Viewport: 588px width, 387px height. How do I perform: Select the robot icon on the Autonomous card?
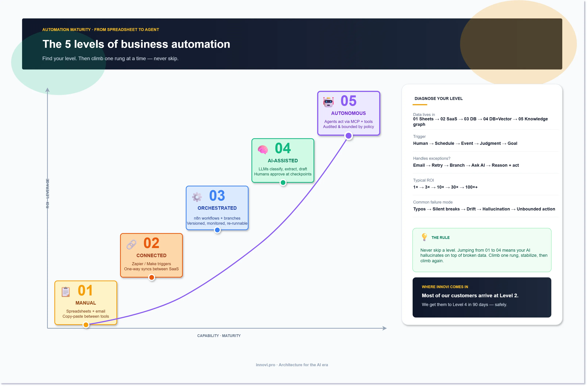(329, 102)
